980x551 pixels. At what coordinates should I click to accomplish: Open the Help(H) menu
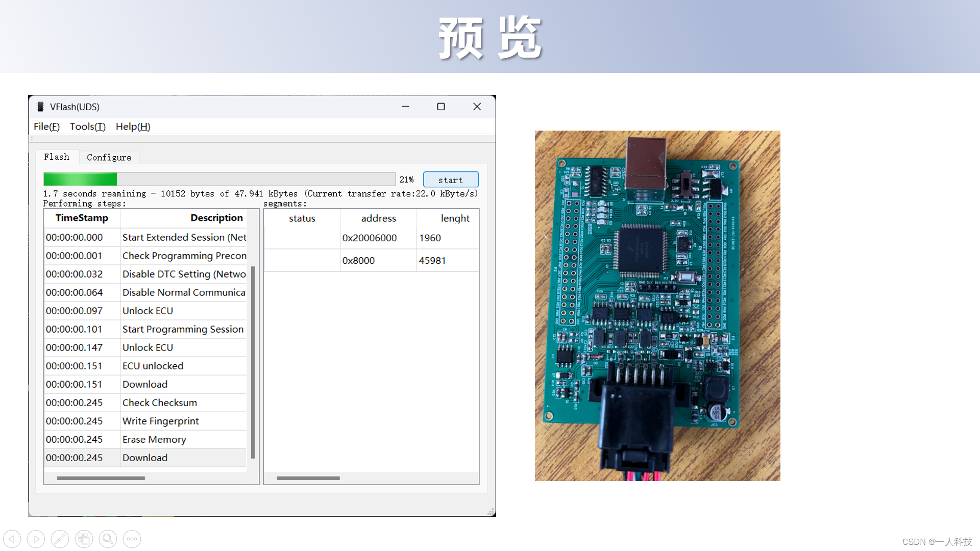point(132,126)
